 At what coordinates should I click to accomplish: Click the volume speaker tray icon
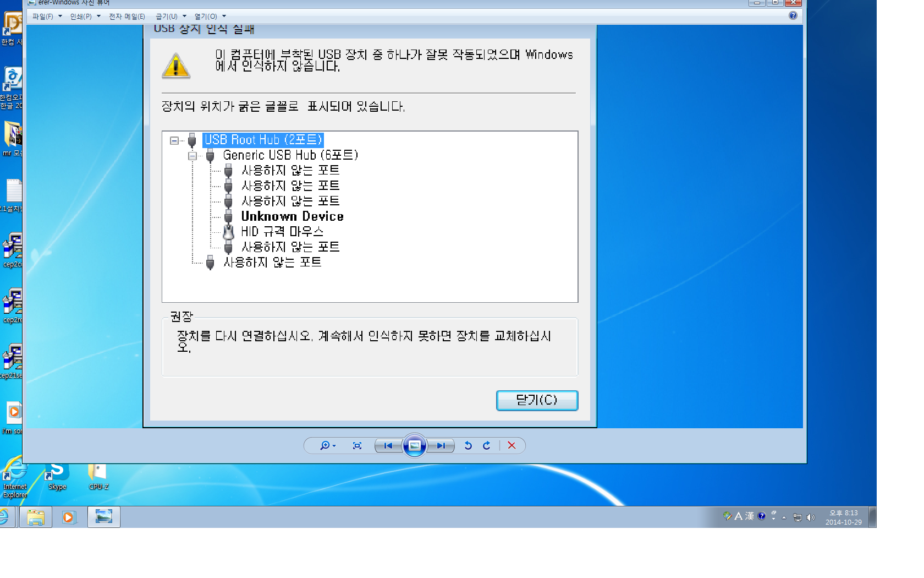click(x=810, y=517)
